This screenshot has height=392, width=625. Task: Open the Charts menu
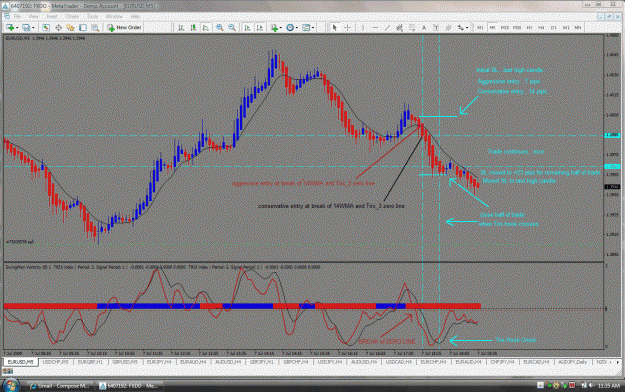(x=72, y=16)
